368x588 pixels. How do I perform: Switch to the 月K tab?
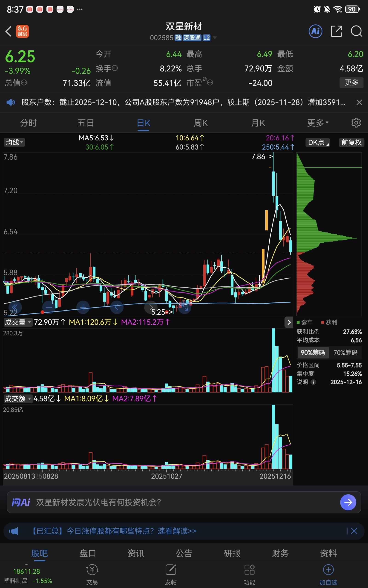[x=258, y=123]
